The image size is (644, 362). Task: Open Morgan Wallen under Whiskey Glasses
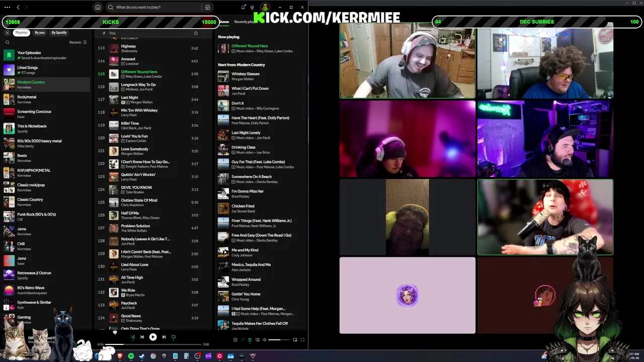point(243,79)
